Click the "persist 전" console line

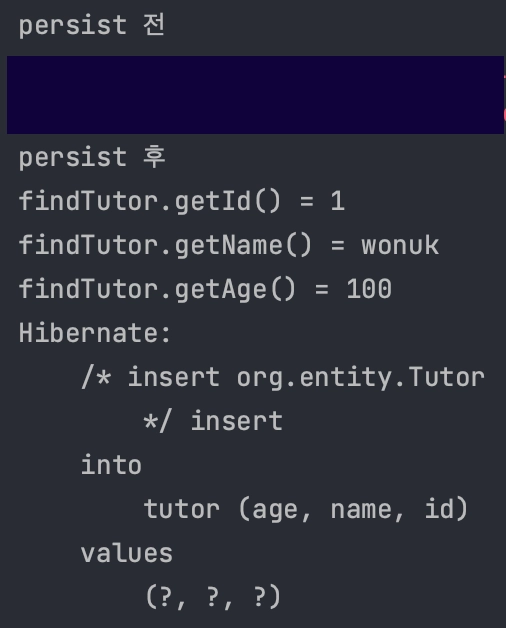(92, 25)
